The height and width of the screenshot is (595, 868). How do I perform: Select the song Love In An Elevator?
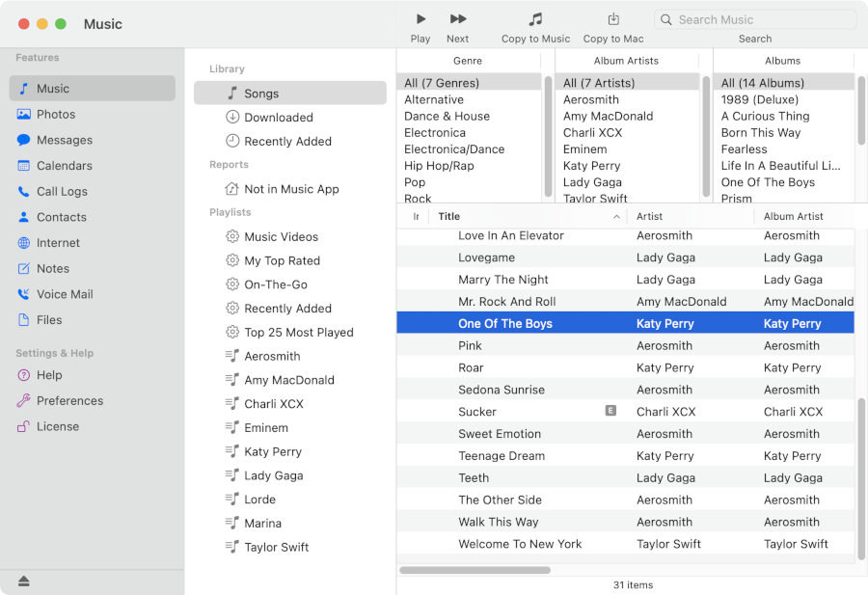(626, 235)
